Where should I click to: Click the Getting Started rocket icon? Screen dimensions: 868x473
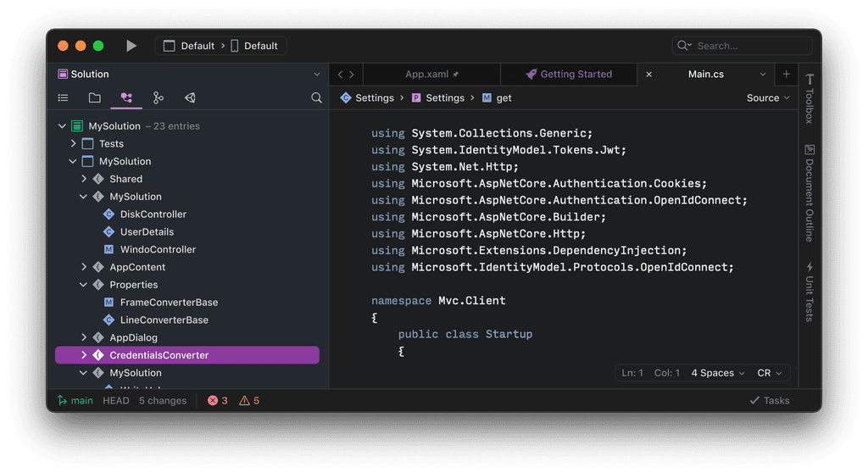531,75
